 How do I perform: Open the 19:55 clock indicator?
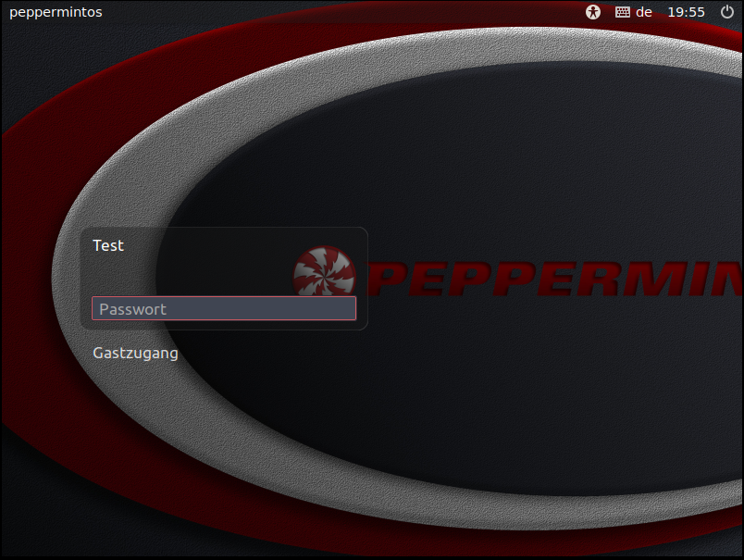[686, 12]
